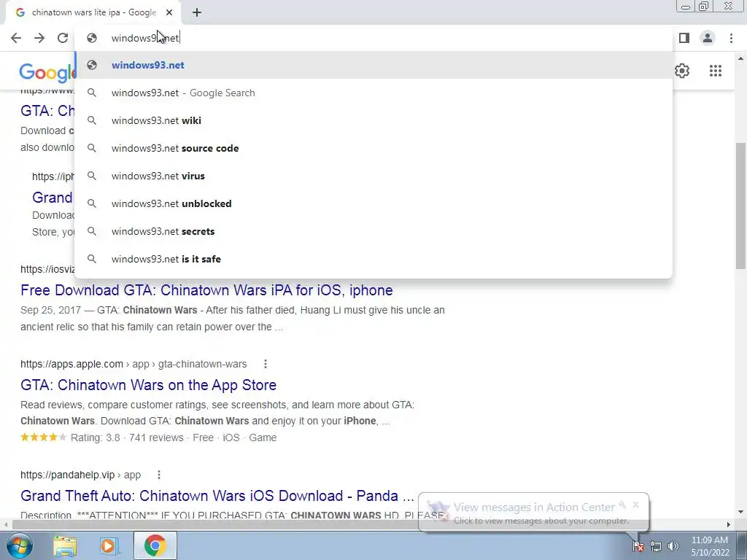
Task: Pick the windows93.net wiki suggestion
Action: click(x=373, y=120)
